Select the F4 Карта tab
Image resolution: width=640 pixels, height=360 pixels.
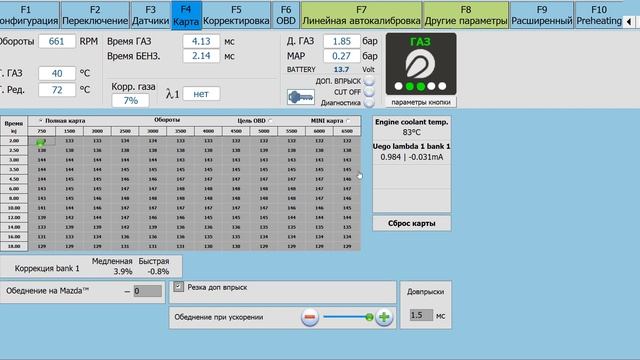pyautogui.click(x=186, y=15)
